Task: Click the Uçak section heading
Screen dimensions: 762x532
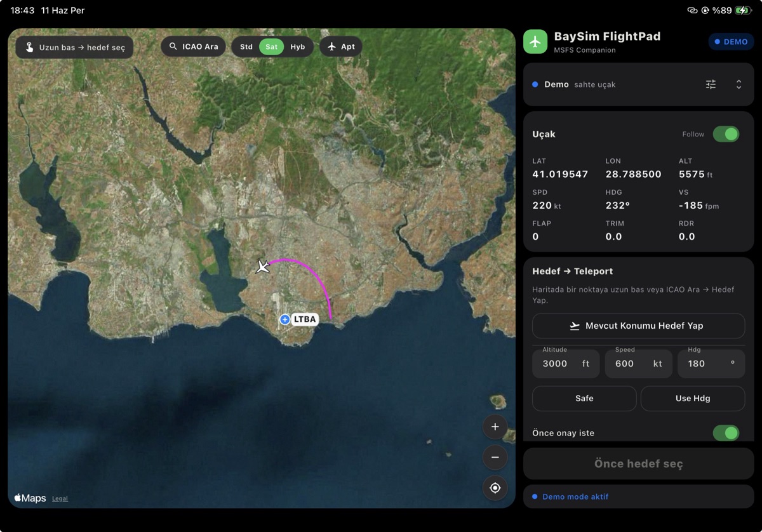Action: [x=544, y=135]
